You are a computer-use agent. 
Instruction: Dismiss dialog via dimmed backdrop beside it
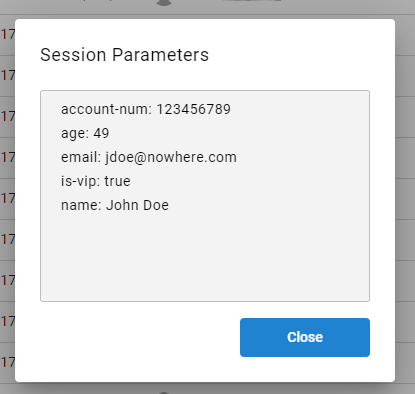405,200
